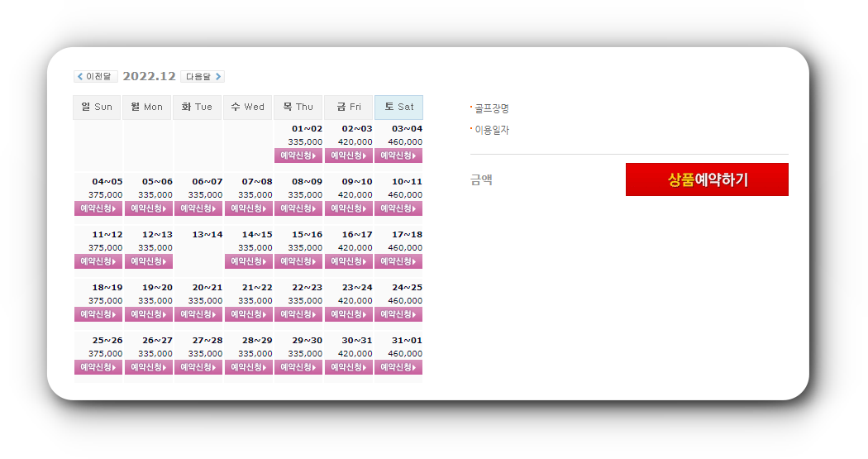This screenshot has height=459, width=868.
Task: Go to previous month 이전달
Action: [95, 76]
